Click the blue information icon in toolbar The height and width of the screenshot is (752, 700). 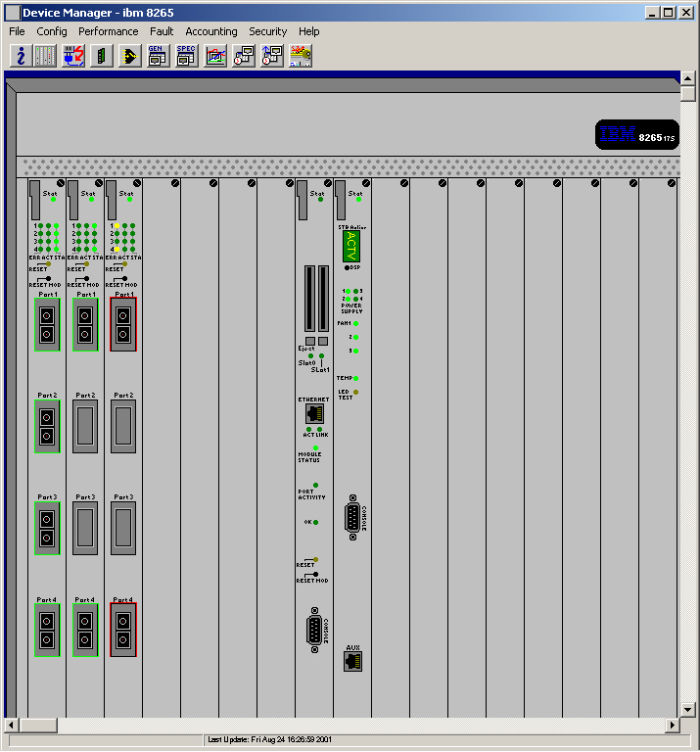(x=20, y=56)
